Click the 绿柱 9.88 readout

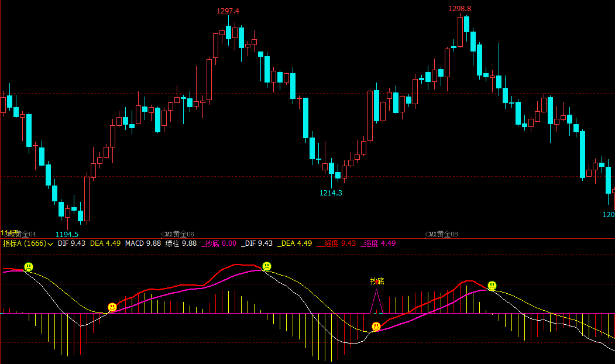pos(181,243)
